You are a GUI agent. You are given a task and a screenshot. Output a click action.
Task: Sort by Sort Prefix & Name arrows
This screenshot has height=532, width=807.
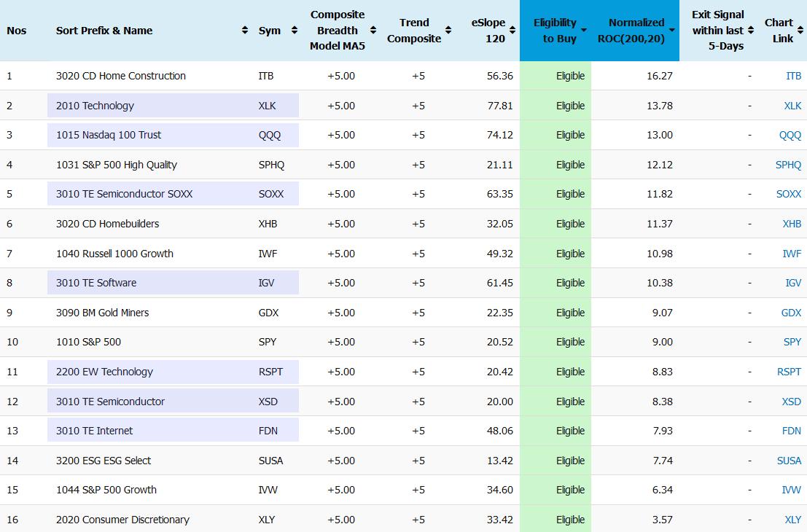pyautogui.click(x=244, y=31)
